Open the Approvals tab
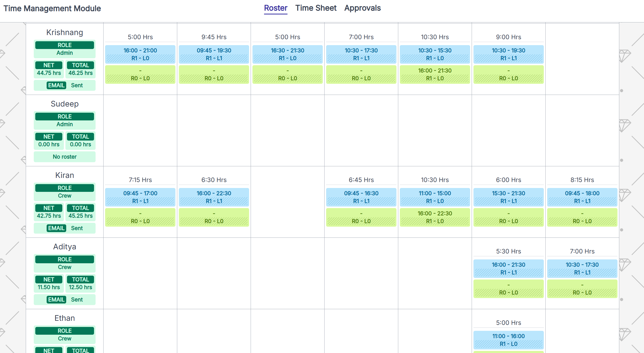This screenshot has width=644, height=353. pyautogui.click(x=362, y=8)
